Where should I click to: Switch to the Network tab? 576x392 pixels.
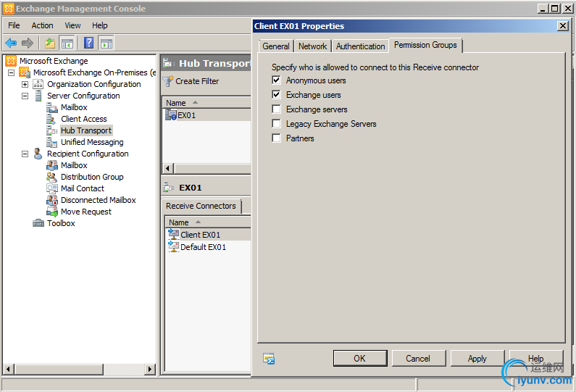click(312, 46)
